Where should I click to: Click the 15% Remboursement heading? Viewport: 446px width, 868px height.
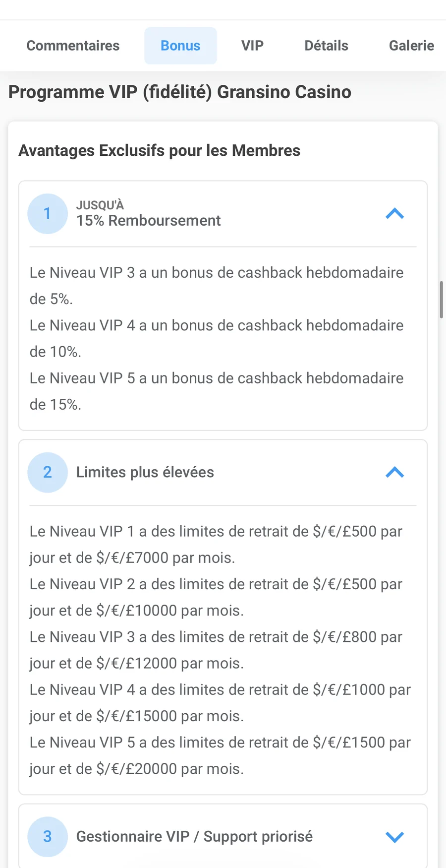148,221
